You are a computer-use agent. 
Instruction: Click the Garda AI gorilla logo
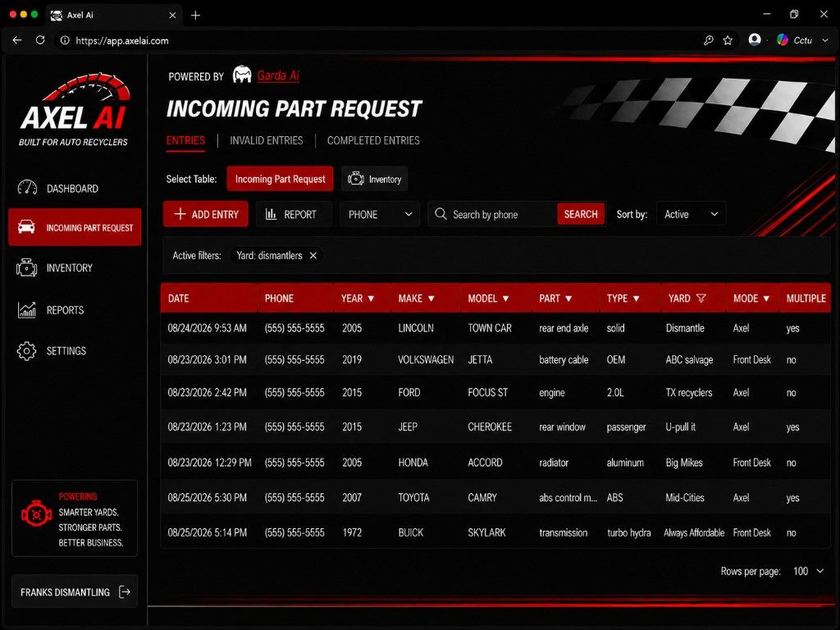(242, 74)
